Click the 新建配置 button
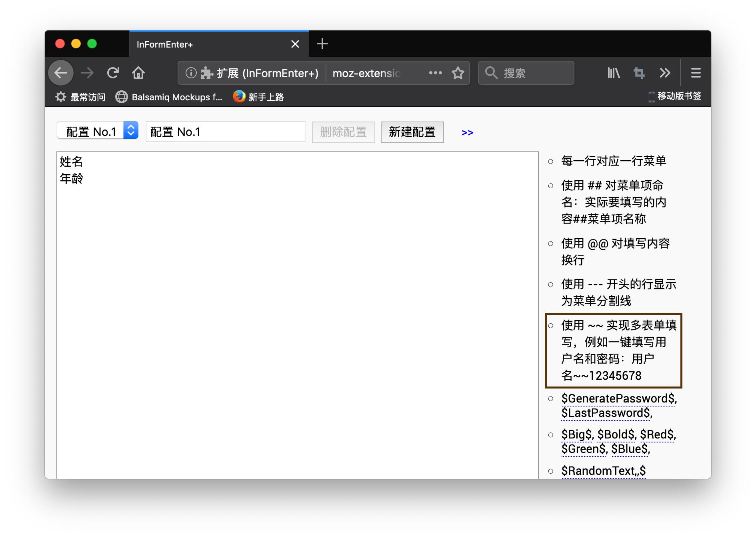Screen dimensions: 756x538 tap(412, 132)
